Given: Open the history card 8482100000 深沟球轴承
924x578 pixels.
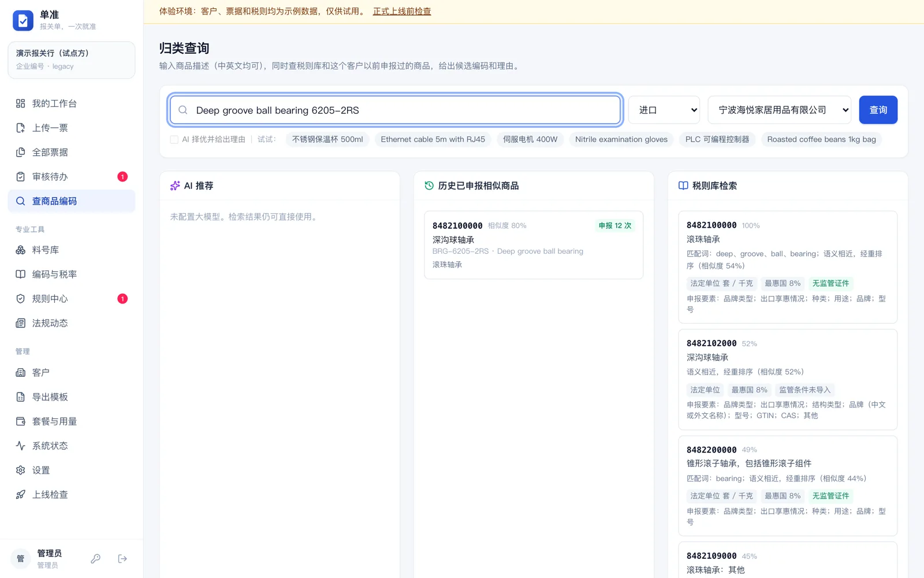Looking at the screenshot, I should point(534,245).
